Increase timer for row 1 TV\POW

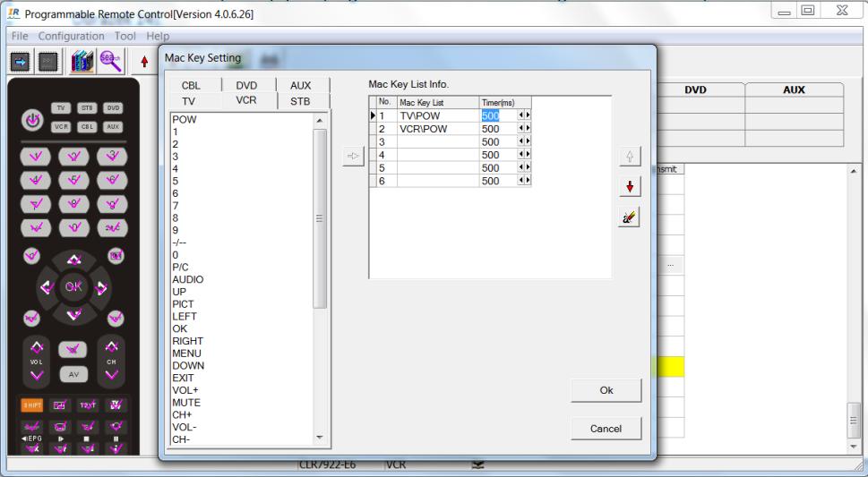pyautogui.click(x=528, y=115)
